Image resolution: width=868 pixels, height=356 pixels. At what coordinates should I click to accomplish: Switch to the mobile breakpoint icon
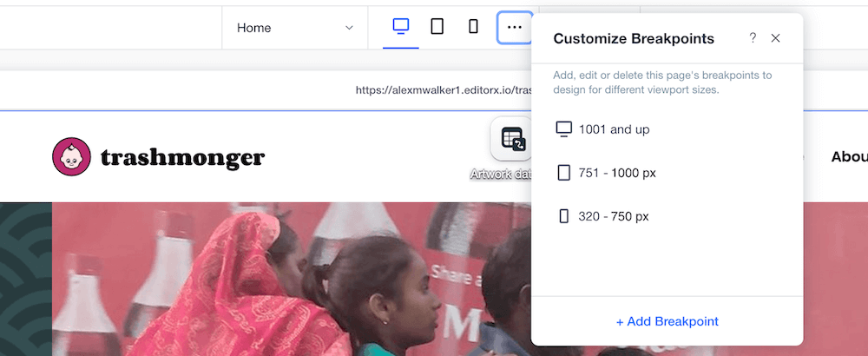(x=473, y=26)
